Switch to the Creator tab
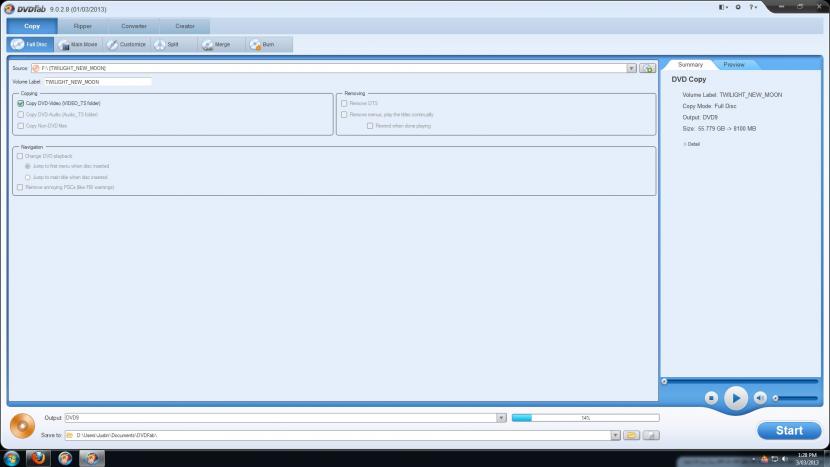This screenshot has width=830, height=467. [x=185, y=26]
